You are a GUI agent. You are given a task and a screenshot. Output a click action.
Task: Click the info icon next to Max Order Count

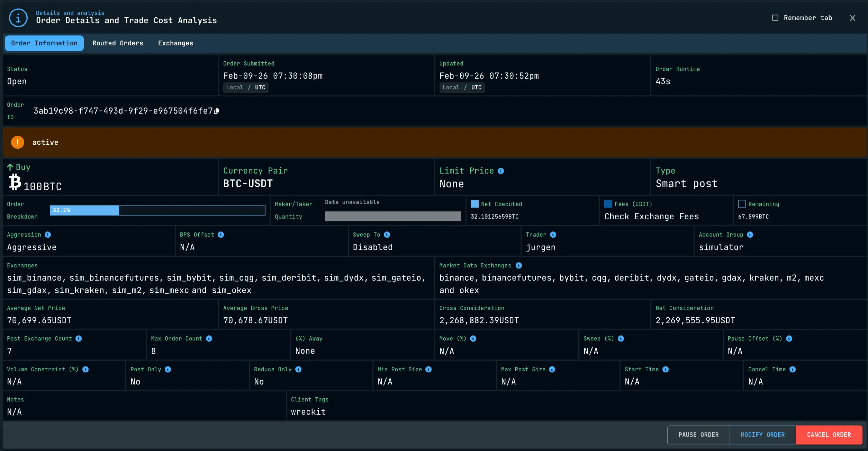pos(209,338)
